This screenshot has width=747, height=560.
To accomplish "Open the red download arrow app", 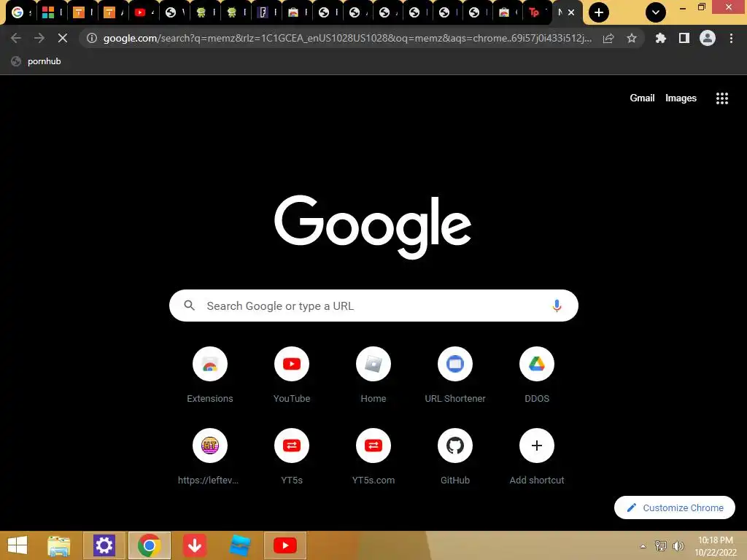I will point(194,545).
